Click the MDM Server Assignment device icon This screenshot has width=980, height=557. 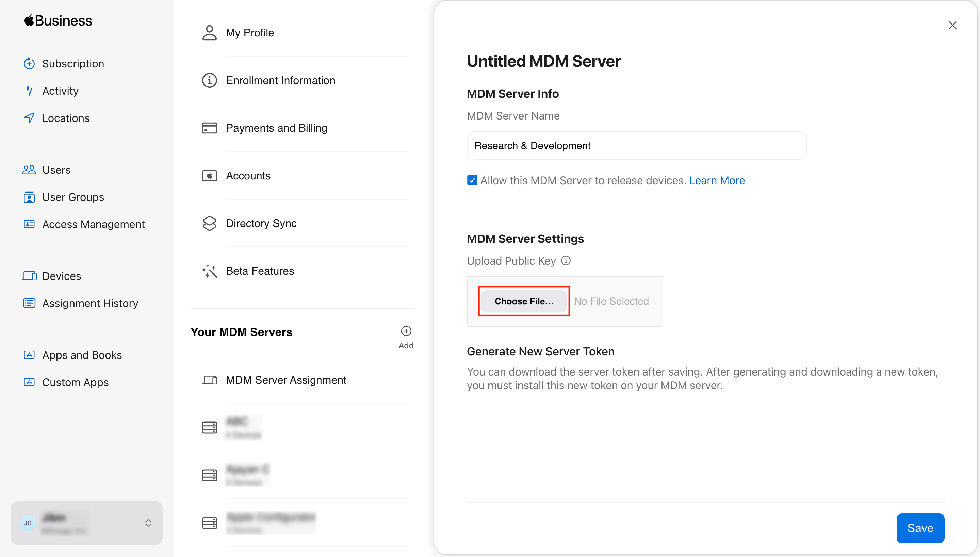pos(210,380)
